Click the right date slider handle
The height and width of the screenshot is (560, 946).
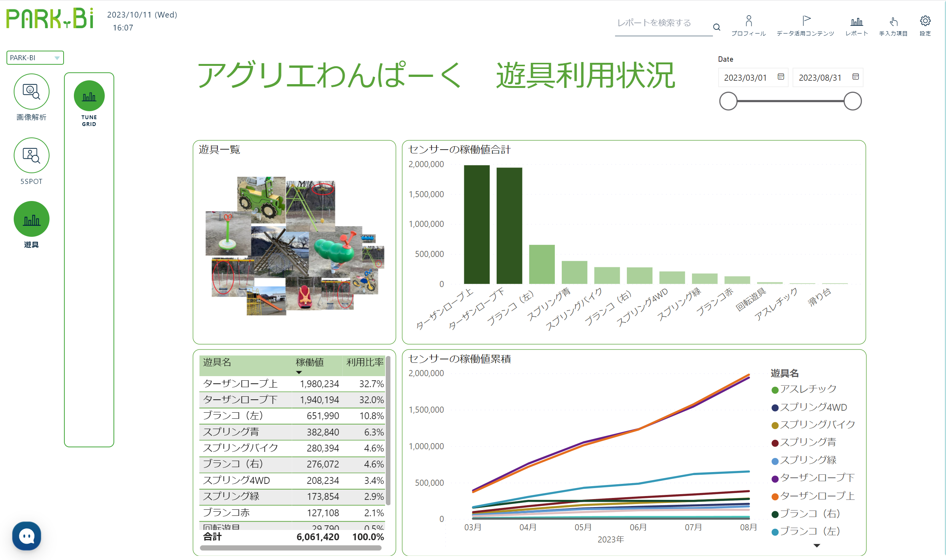point(852,101)
